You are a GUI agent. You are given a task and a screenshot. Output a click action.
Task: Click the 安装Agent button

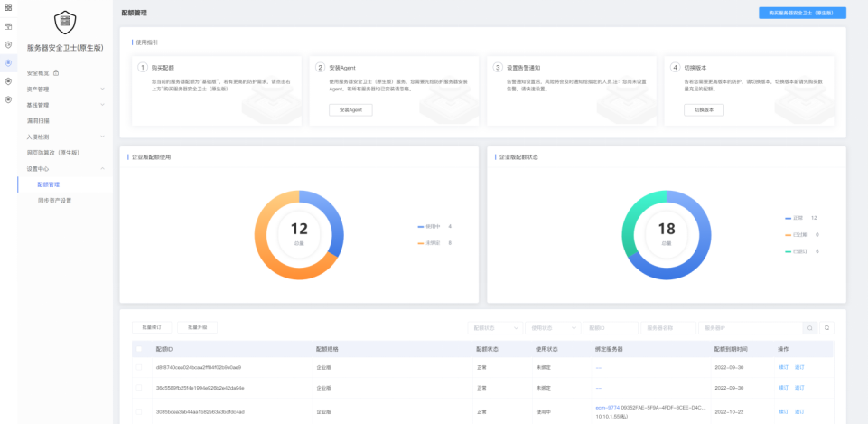pos(350,109)
